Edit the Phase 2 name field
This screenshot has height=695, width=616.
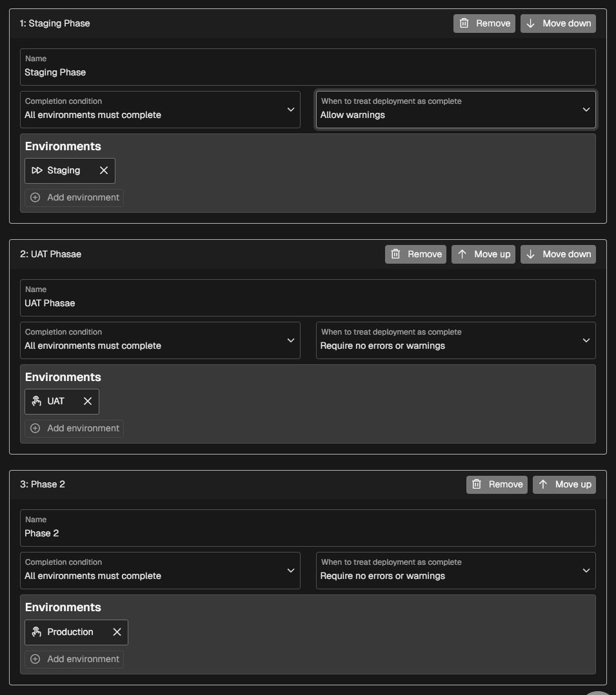(308, 528)
